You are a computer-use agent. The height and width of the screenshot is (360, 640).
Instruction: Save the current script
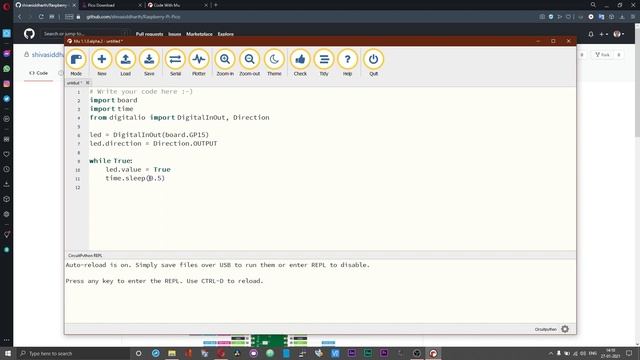pyautogui.click(x=149, y=62)
